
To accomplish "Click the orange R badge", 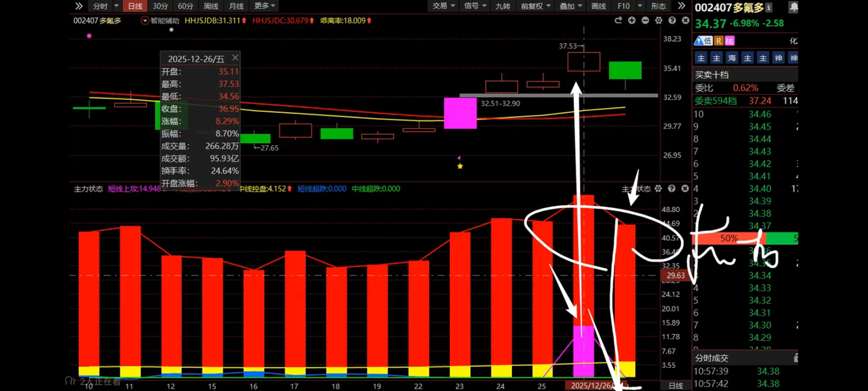I will [x=719, y=41].
